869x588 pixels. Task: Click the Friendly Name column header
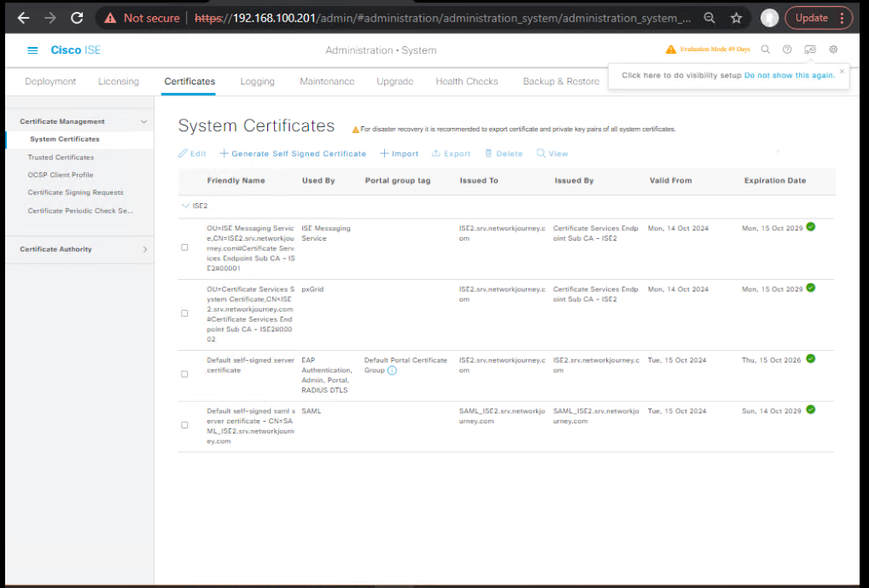pyautogui.click(x=236, y=181)
